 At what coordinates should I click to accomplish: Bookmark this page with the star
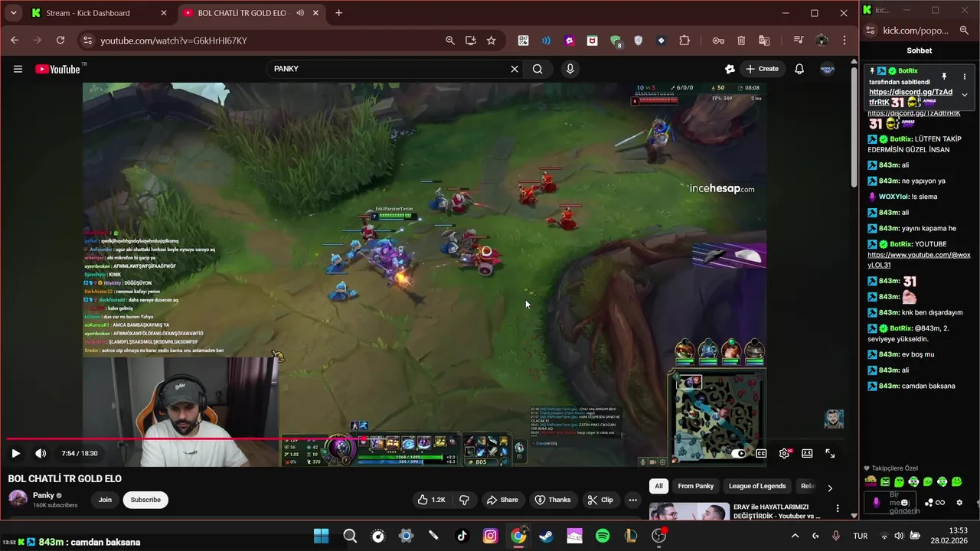pos(491,41)
